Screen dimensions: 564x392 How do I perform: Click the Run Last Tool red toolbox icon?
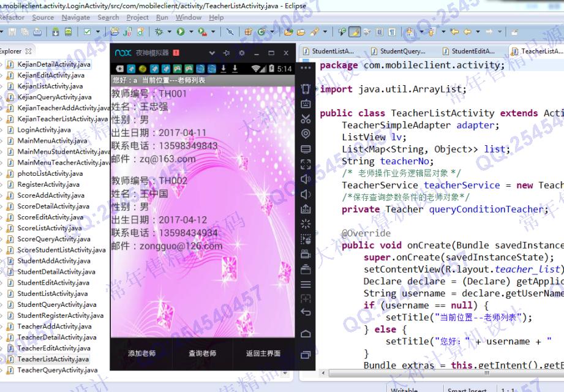tap(202, 32)
